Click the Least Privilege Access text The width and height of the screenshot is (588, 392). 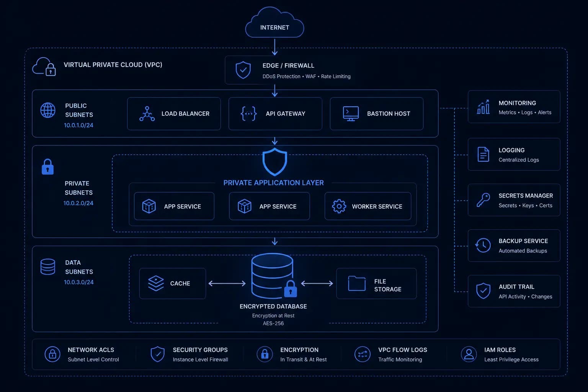tap(511, 359)
